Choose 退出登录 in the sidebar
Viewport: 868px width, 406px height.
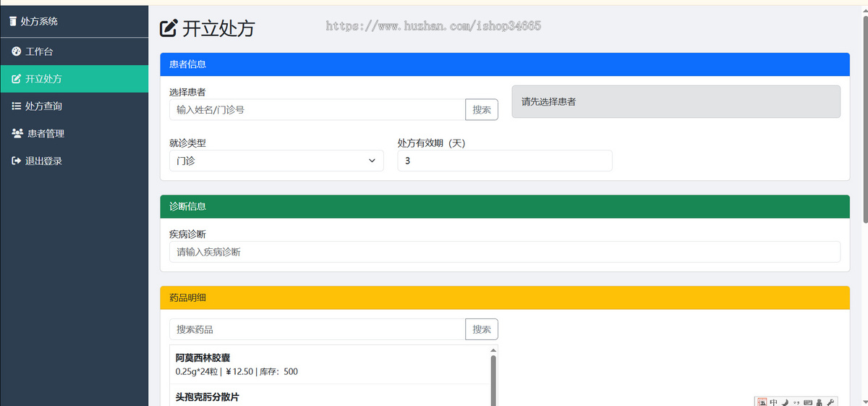tap(74, 161)
